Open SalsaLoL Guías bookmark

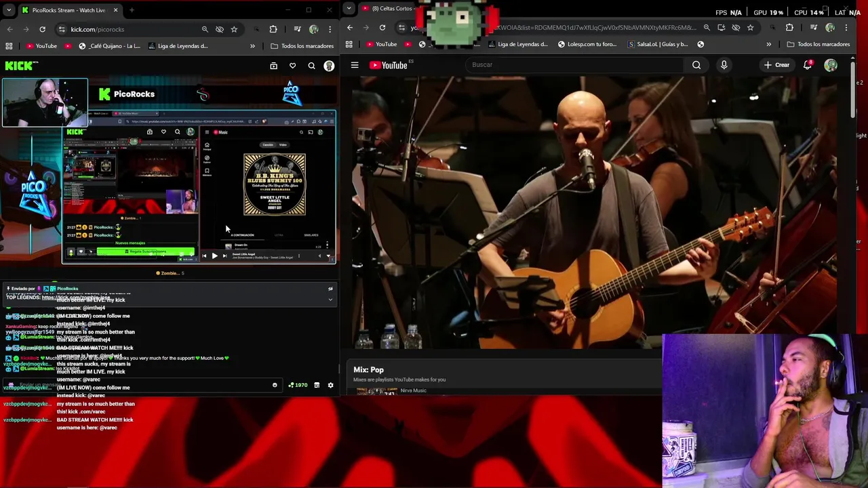[x=658, y=44]
